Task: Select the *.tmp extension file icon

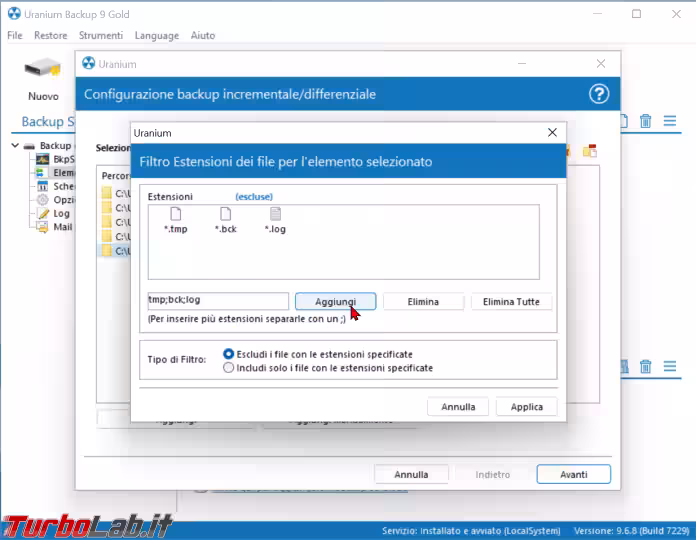Action: (x=176, y=214)
